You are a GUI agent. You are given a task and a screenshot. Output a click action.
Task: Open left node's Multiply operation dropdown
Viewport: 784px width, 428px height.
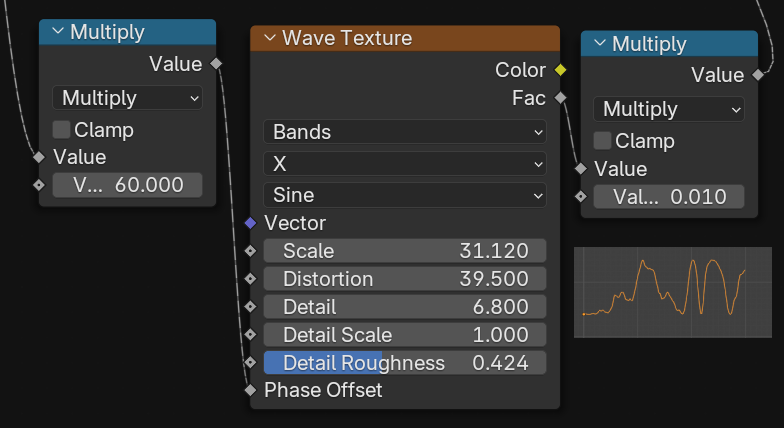tap(127, 97)
